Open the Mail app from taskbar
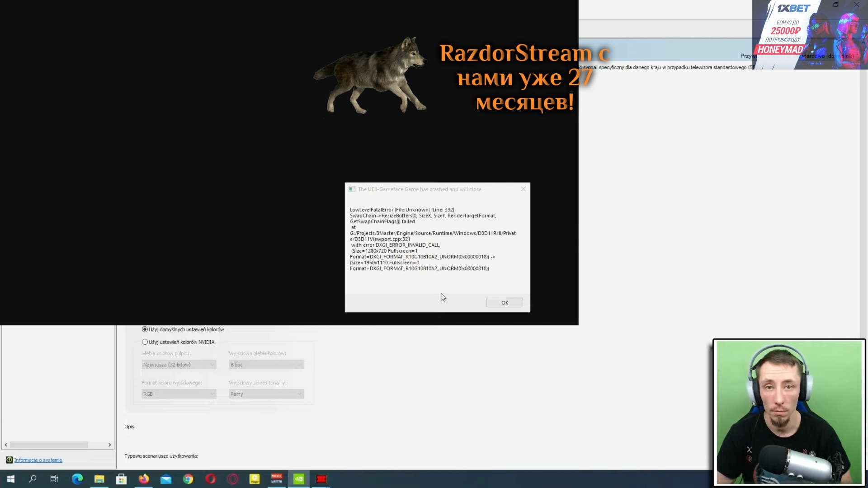Image resolution: width=868 pixels, height=488 pixels. point(166,479)
